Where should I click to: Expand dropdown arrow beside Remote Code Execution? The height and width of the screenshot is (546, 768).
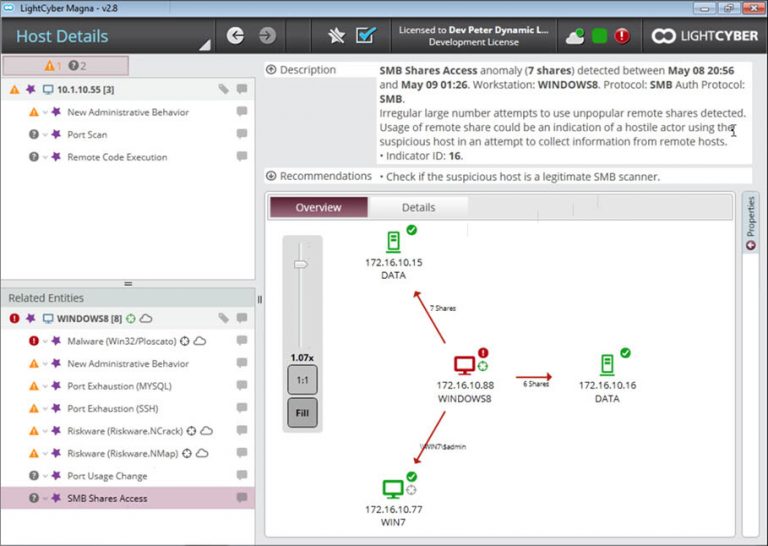click(x=45, y=157)
